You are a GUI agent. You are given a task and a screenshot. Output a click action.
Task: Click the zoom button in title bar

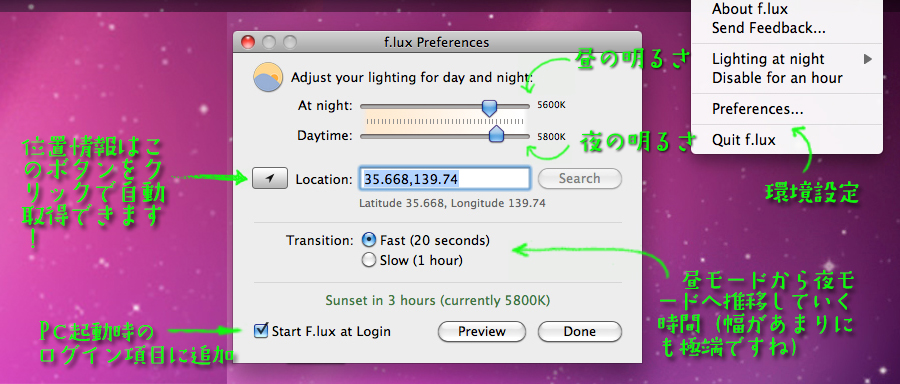290,42
